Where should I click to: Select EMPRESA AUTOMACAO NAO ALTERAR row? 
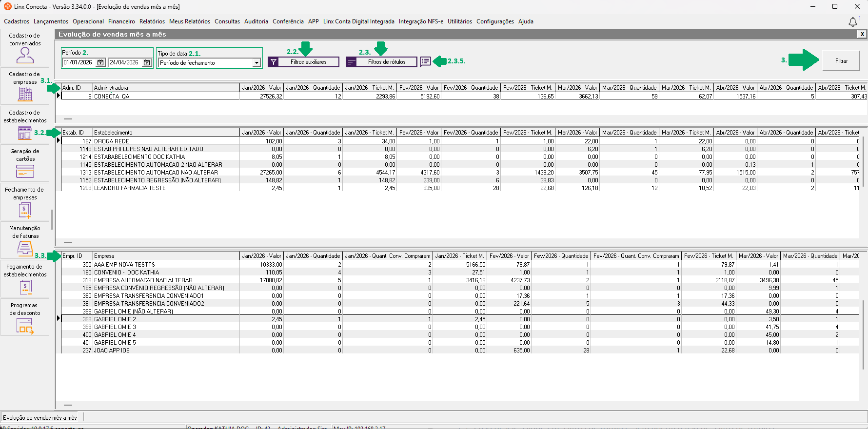pos(460,280)
